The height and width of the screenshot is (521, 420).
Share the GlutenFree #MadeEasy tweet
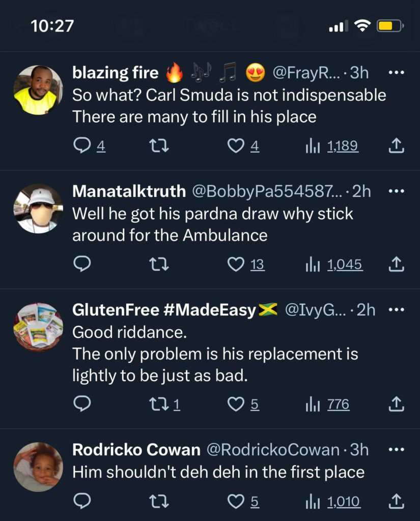pos(397,404)
